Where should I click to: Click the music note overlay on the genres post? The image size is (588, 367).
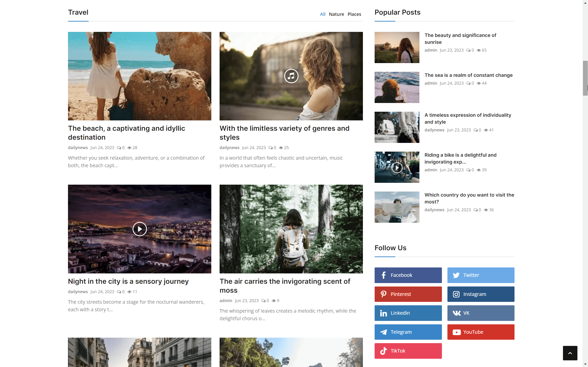[291, 76]
